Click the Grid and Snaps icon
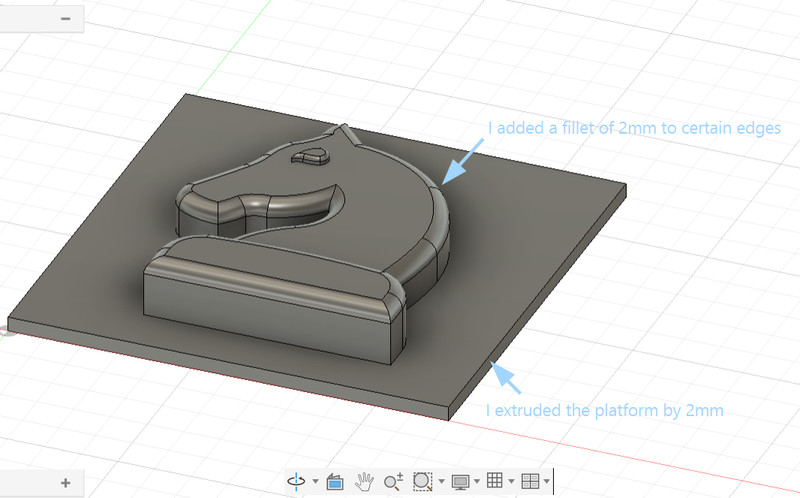800x498 pixels. [x=494, y=480]
